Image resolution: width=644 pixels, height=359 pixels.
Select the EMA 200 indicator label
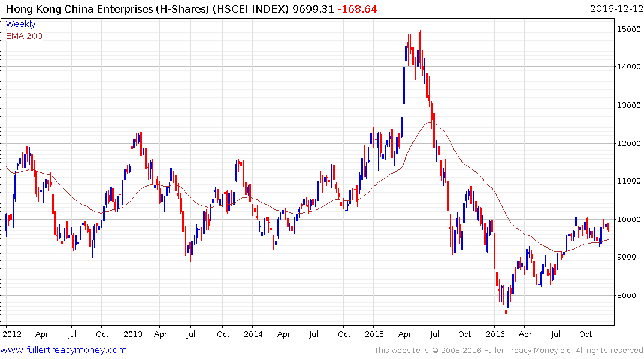24,36
